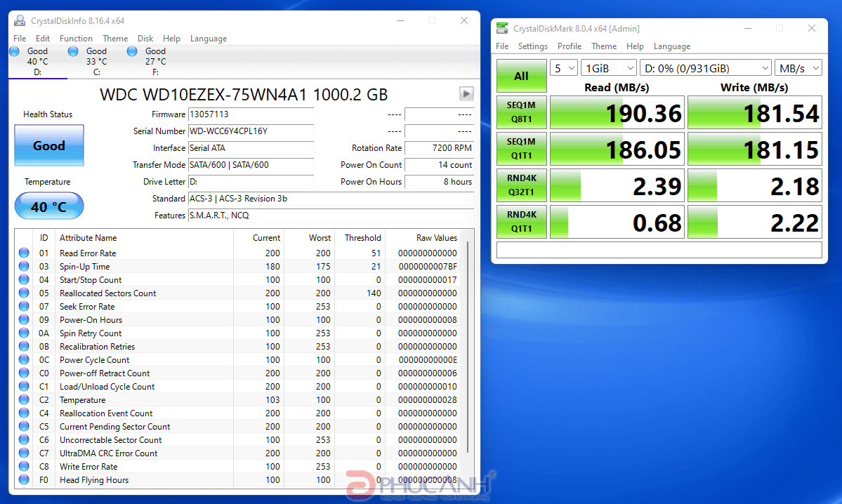
Task: Click the Power-off Retract Count status orb
Action: (x=24, y=373)
